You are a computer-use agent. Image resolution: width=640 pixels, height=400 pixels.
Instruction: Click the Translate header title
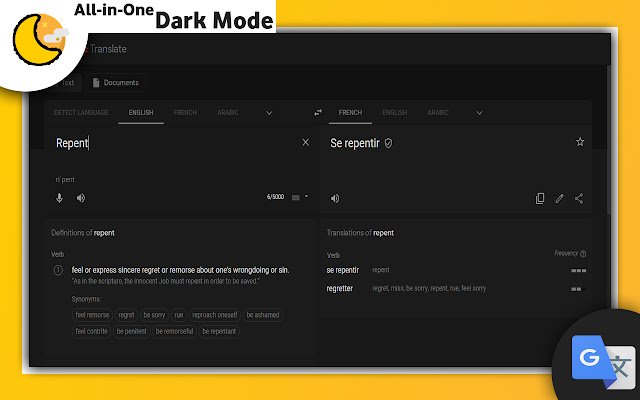point(108,49)
